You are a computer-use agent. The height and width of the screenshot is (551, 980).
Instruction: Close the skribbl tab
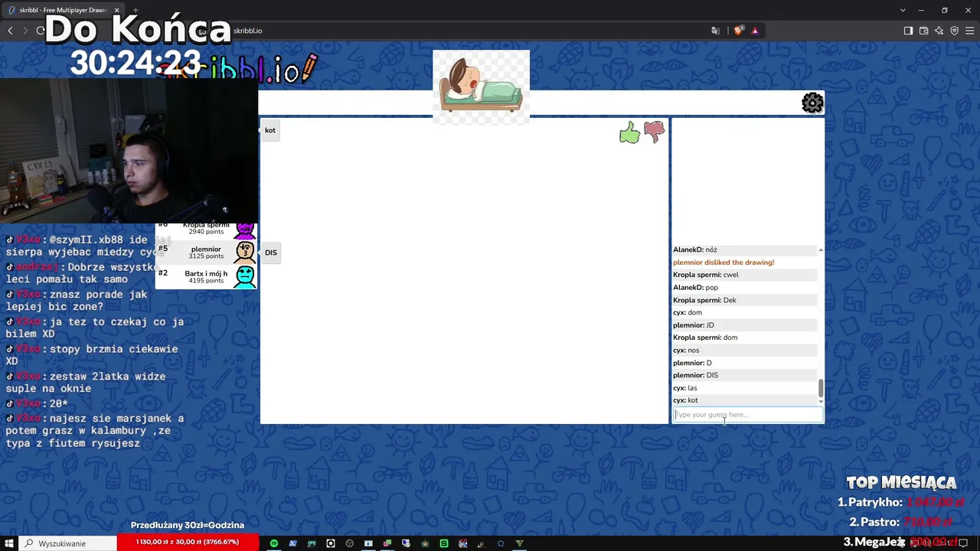(x=116, y=10)
